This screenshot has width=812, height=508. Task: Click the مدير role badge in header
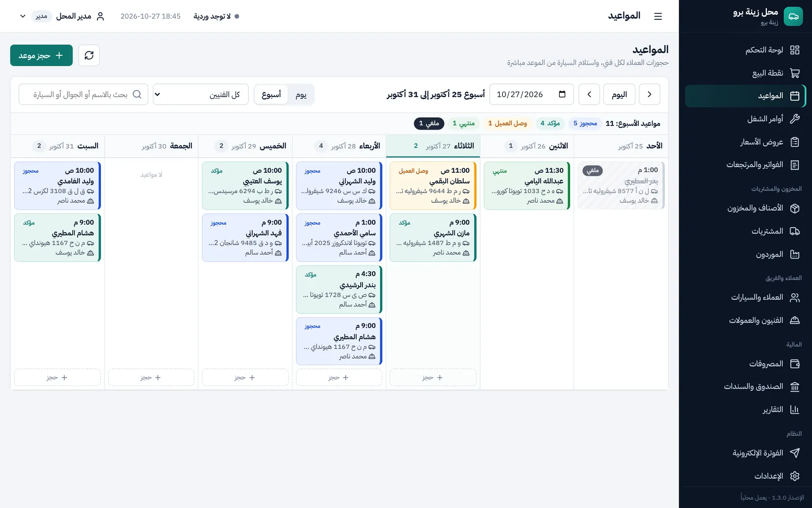click(42, 16)
